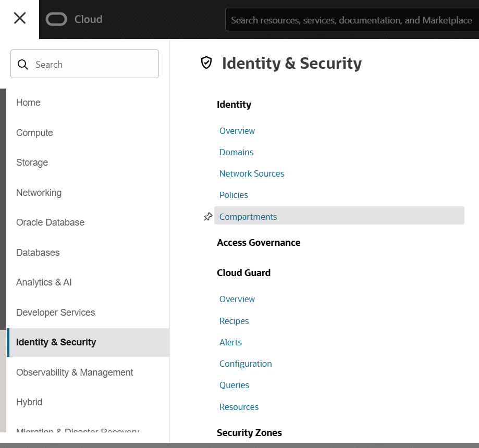
Task: Open Cloud Guard Recipes
Action: click(234, 321)
